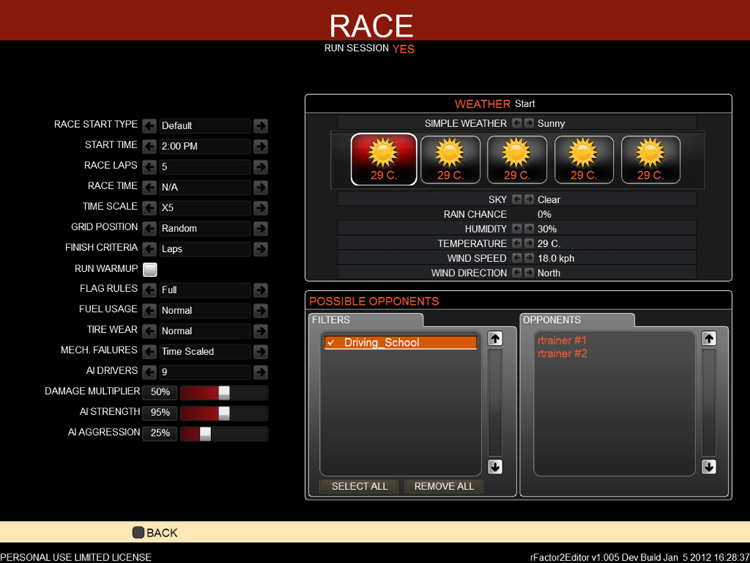Click left arrow next to AI Drivers

[149, 372]
